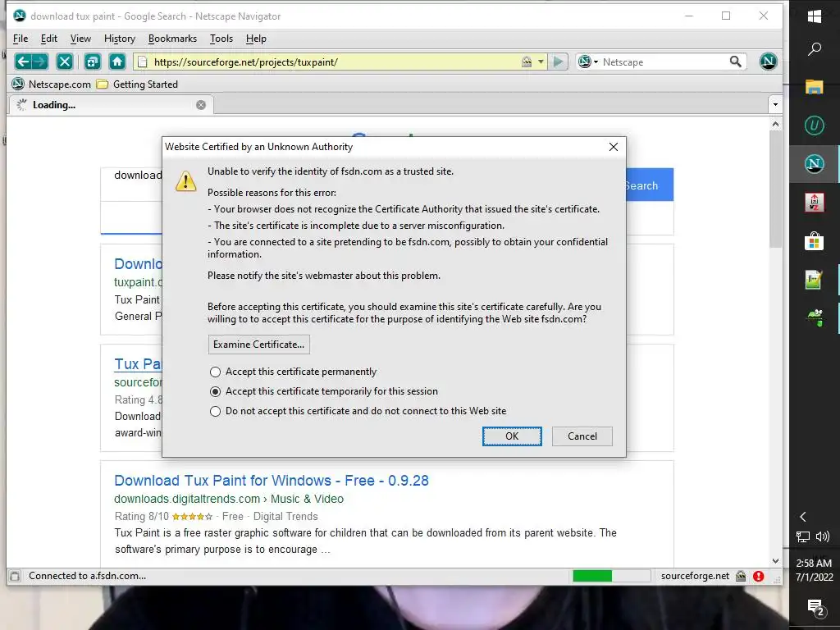This screenshot has width=840, height=630.
Task: Click the status bar lock icon
Action: 741,576
